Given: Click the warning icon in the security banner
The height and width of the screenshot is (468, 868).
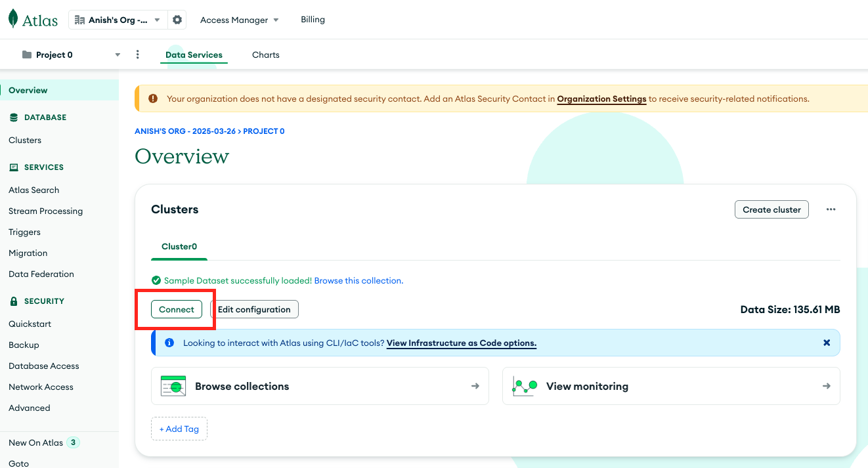Looking at the screenshot, I should (x=152, y=98).
